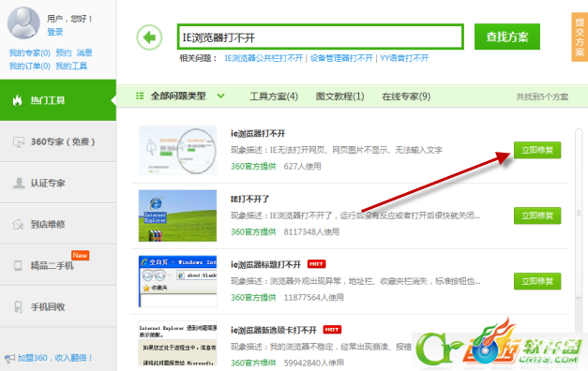The height and width of the screenshot is (371, 588).
Task: Click the title ie浏览器新选项卡打不开
Action: click(274, 330)
